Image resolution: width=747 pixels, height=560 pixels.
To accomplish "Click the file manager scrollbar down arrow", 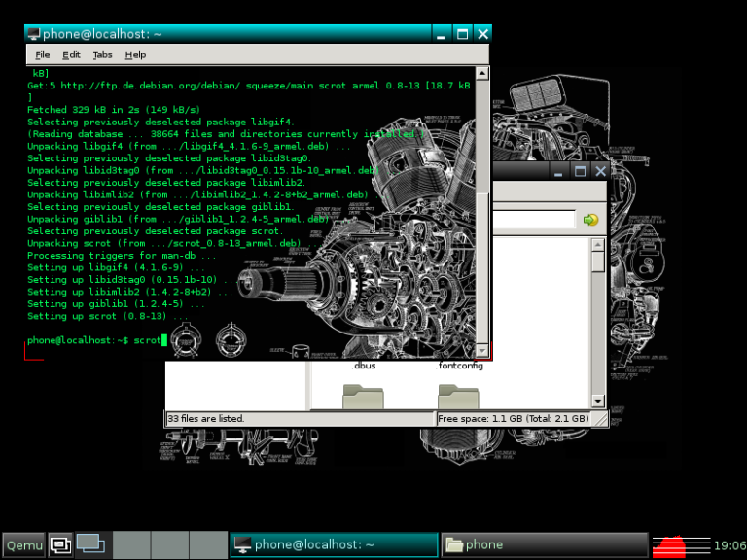I will (598, 400).
